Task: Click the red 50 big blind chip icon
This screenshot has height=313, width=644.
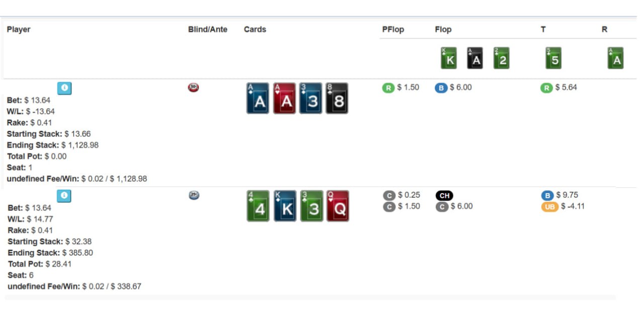Action: [193, 88]
